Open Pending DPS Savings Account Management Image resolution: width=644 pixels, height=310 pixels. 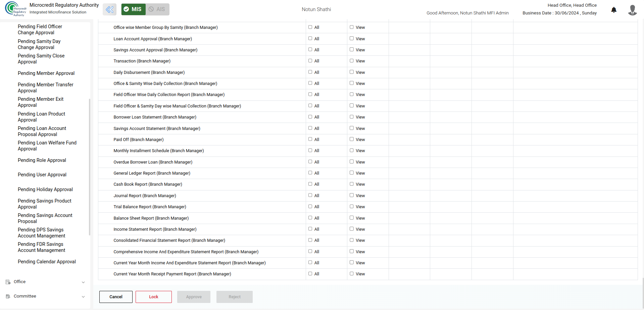pyautogui.click(x=42, y=233)
